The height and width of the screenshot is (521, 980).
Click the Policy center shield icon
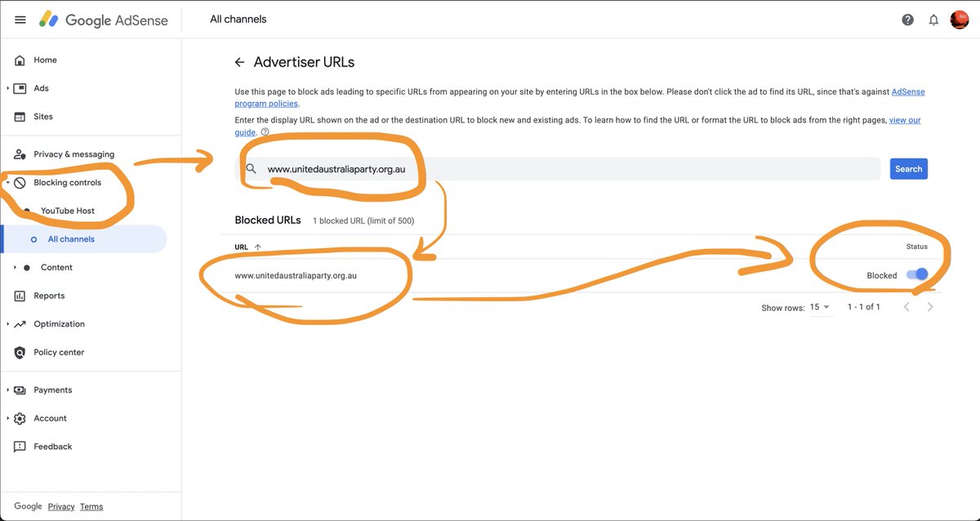(19, 352)
